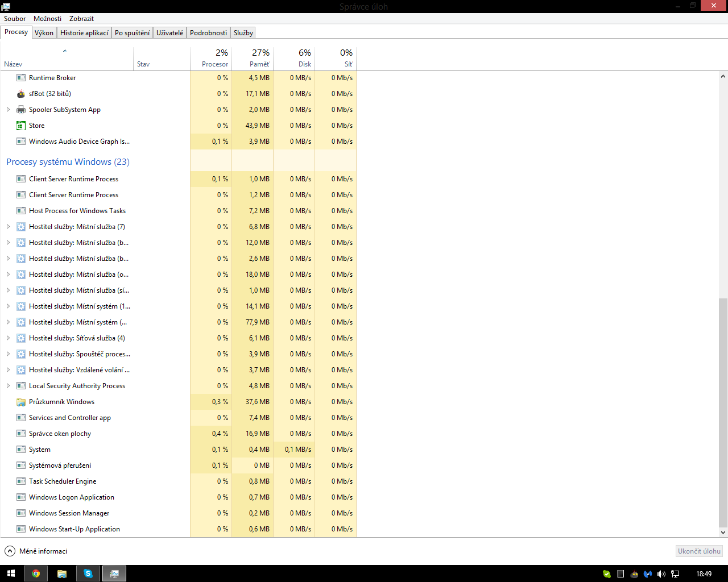728x582 pixels.
Task: Expand Hostitel služby: Spouštěč proces...
Action: click(x=8, y=354)
